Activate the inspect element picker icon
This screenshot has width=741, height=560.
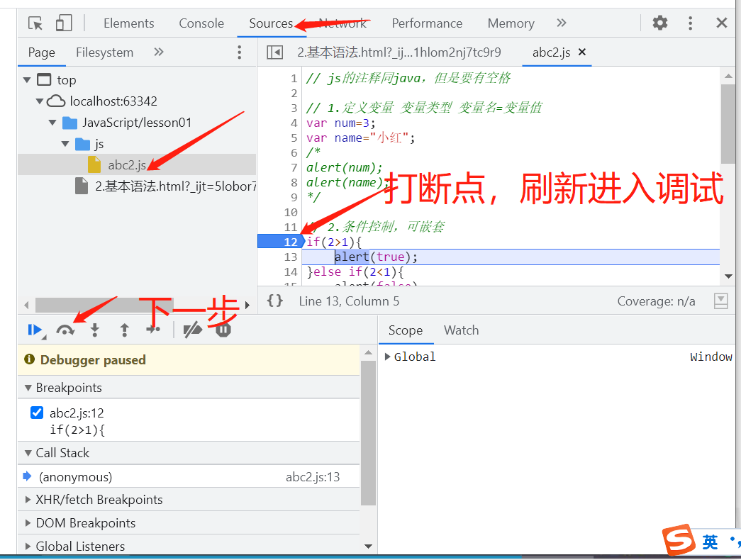click(35, 23)
